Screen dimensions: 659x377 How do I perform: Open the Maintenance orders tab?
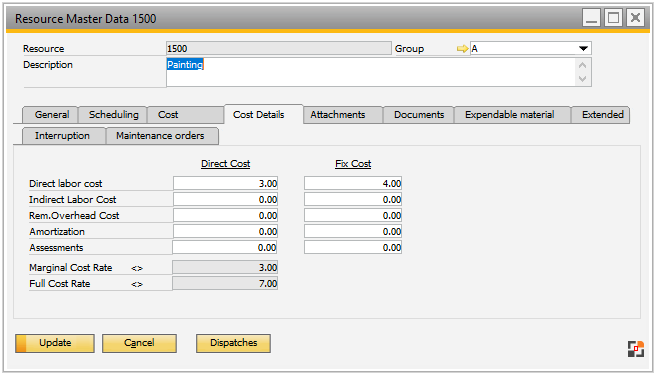(x=162, y=136)
